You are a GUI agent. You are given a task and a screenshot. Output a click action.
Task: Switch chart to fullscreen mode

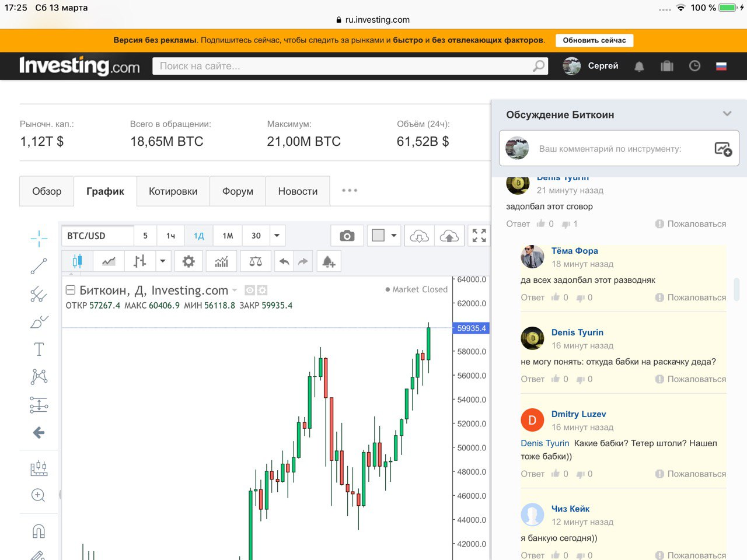pyautogui.click(x=479, y=236)
